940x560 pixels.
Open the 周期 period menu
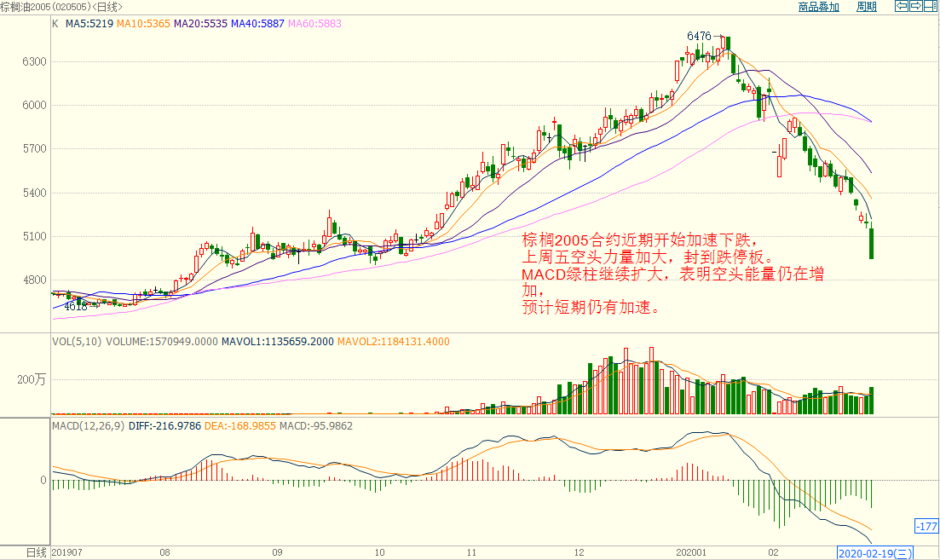[866, 7]
